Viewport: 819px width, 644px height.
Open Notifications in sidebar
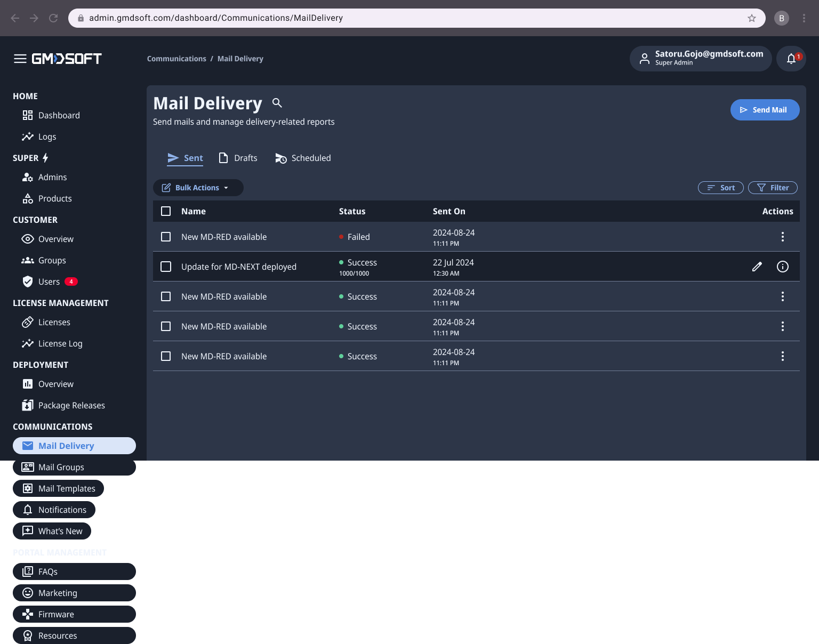(x=54, y=510)
